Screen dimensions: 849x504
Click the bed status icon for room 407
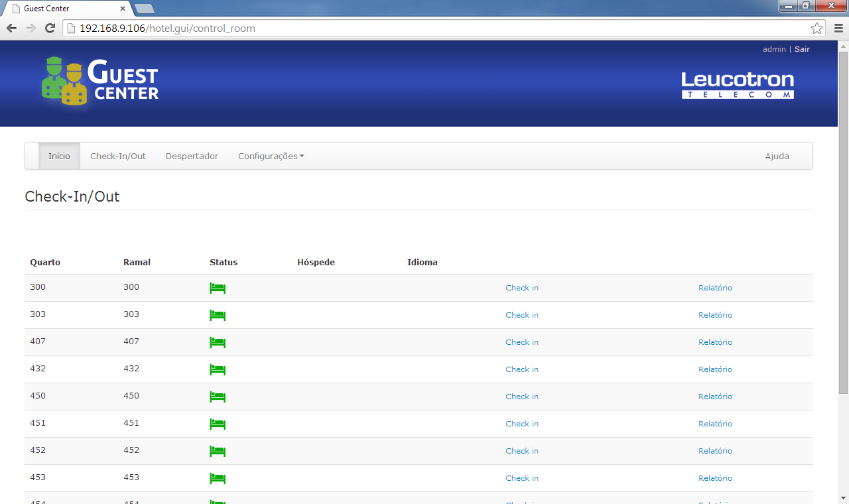coord(218,342)
